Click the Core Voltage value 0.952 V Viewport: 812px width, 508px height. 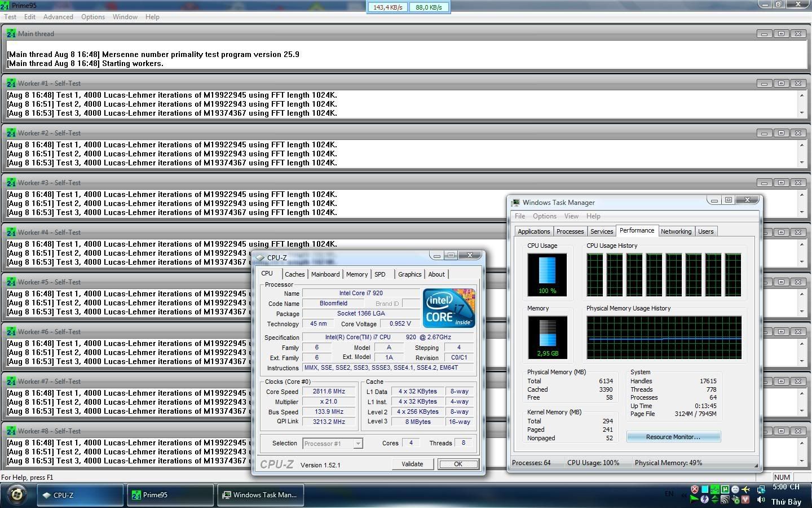pyautogui.click(x=400, y=324)
